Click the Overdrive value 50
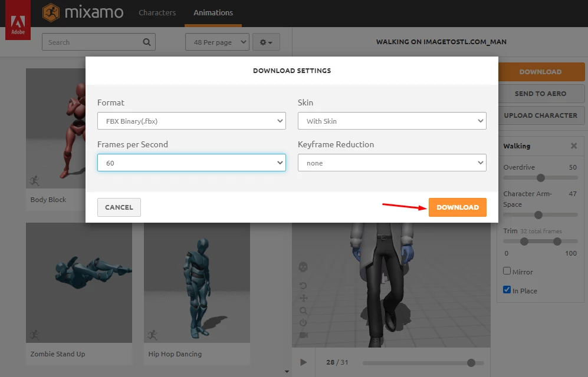 [573, 167]
